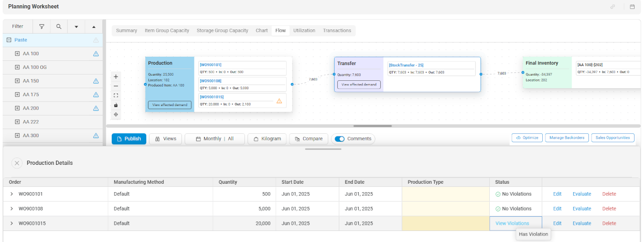Expand the AA 222 tree item
Image resolution: width=644 pixels, height=242 pixels.
pyautogui.click(x=17, y=122)
